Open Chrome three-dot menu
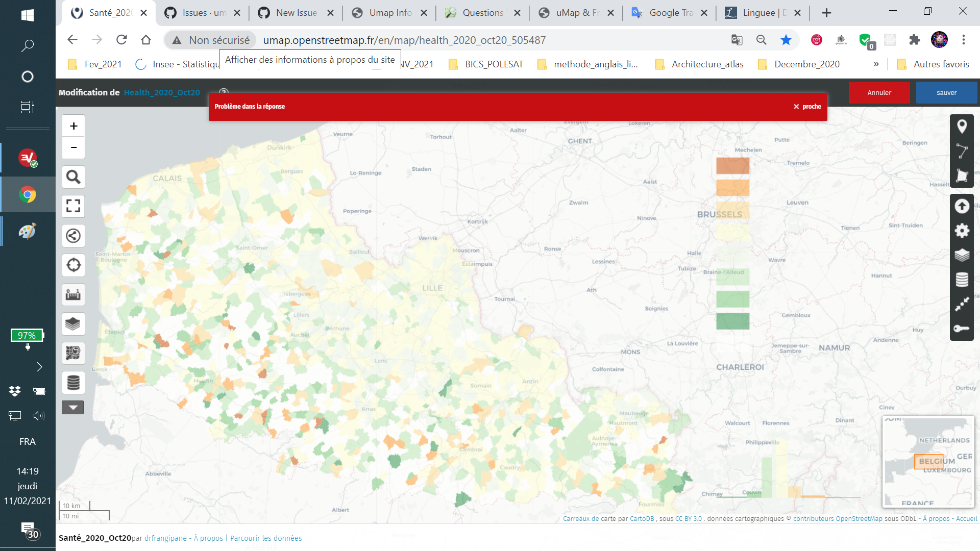 coord(963,40)
